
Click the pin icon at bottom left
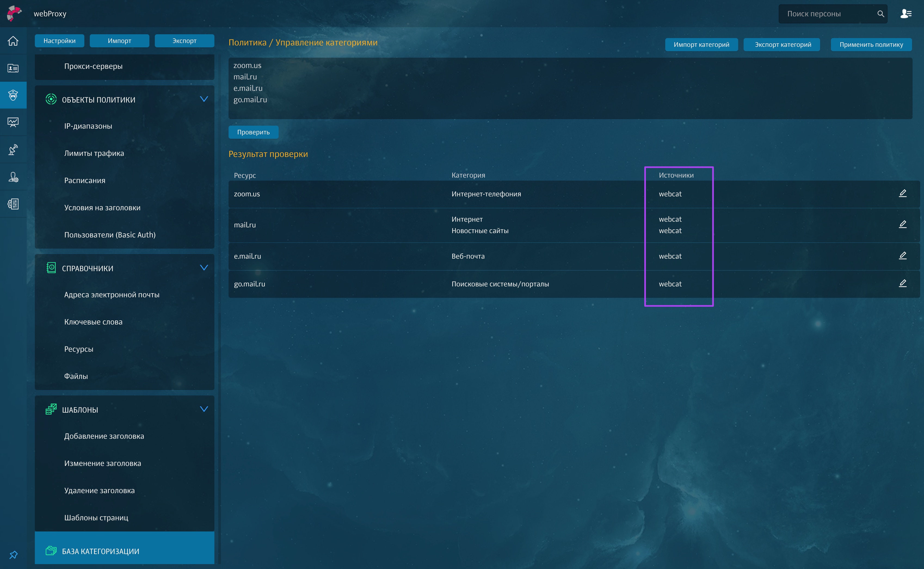14,555
